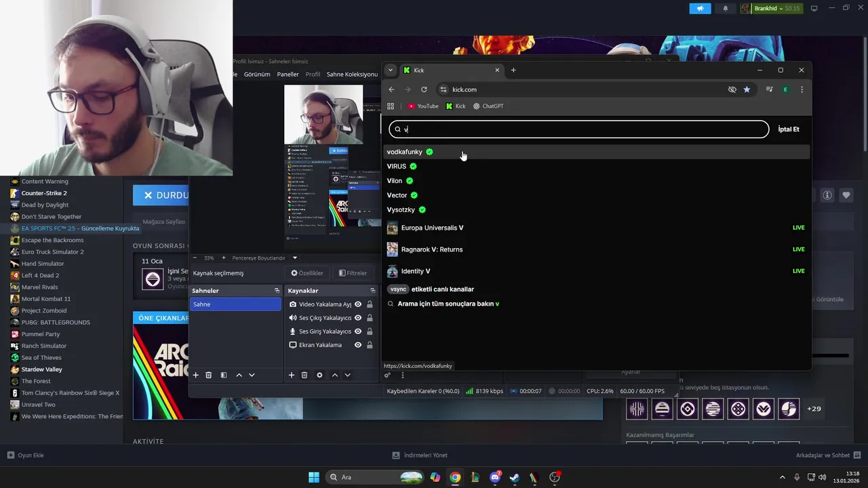Image resolution: width=868 pixels, height=488 pixels.
Task: Click the Steam announcements megaphone icon
Action: coord(700,8)
